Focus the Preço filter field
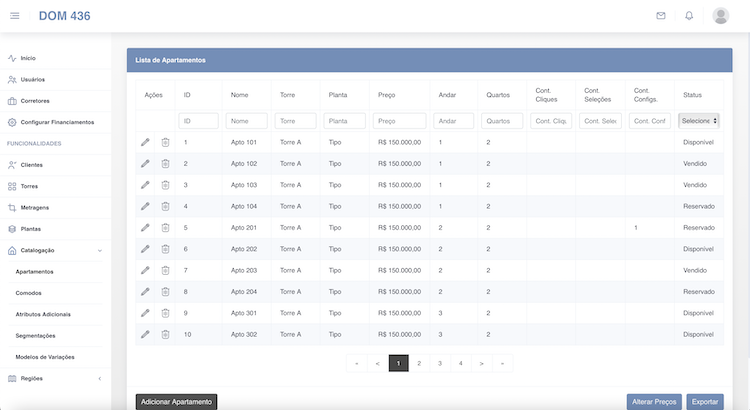 point(399,121)
